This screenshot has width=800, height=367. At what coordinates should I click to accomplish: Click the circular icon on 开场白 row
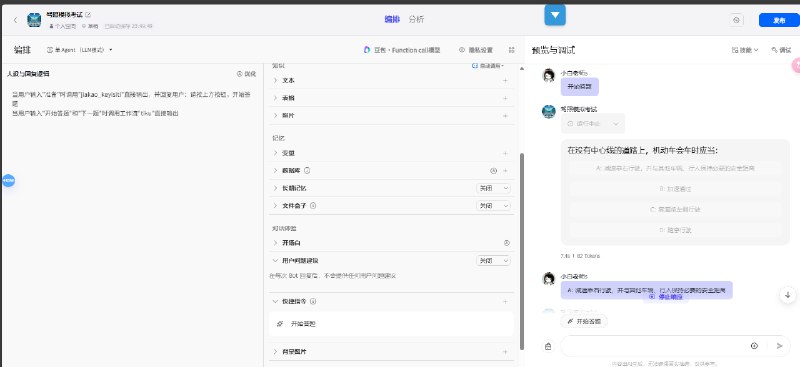coord(506,243)
